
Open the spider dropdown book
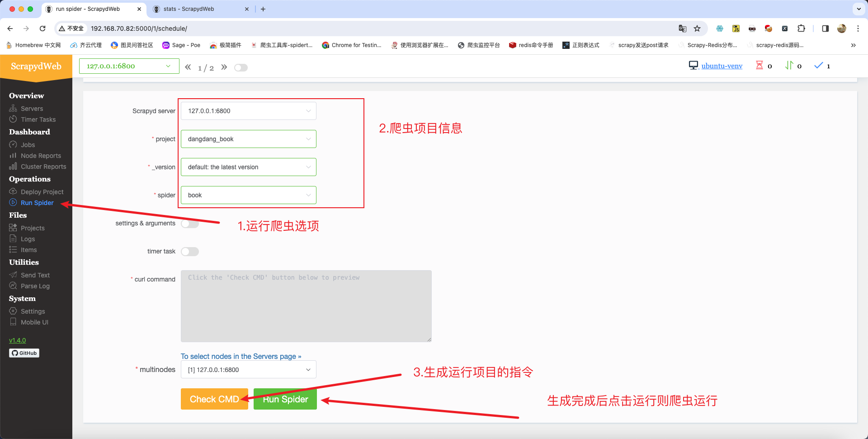pos(249,195)
